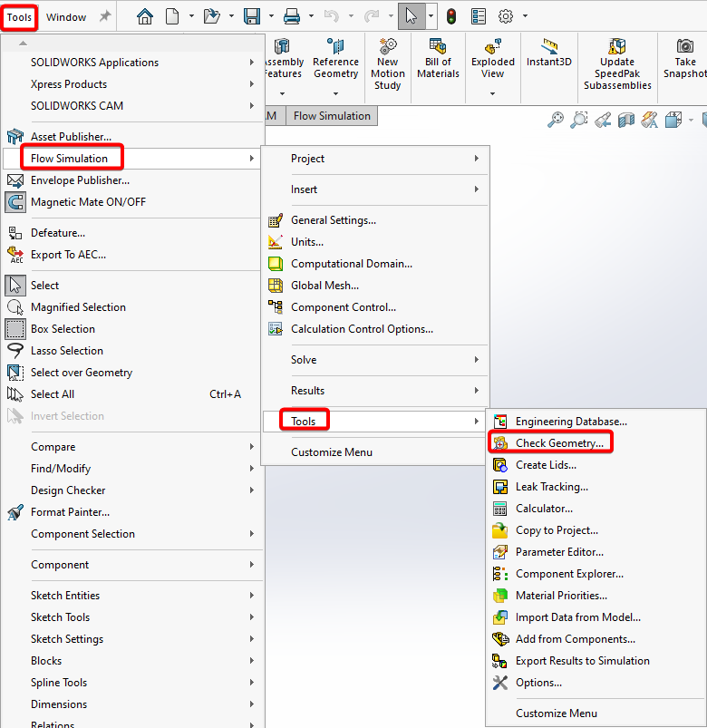707x728 pixels.
Task: Open File Properties list icon
Action: 479,16
